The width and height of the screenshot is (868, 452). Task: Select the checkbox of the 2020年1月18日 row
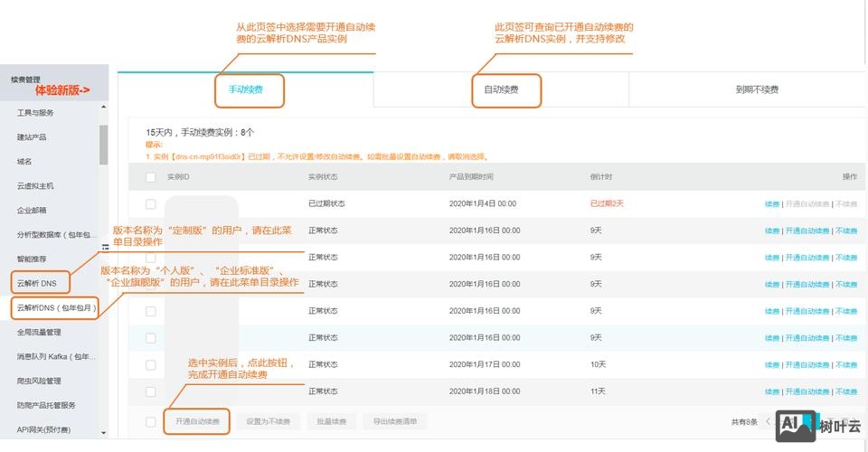pyautogui.click(x=151, y=391)
